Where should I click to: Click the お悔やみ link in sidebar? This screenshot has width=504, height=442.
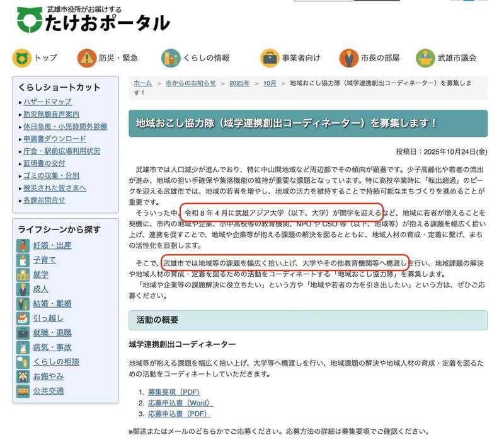(x=49, y=376)
